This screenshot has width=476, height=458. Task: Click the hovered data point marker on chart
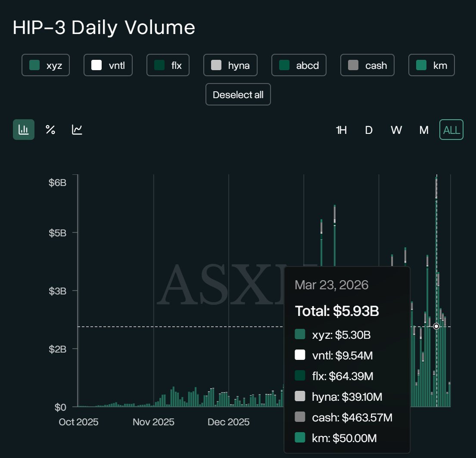pos(436,326)
